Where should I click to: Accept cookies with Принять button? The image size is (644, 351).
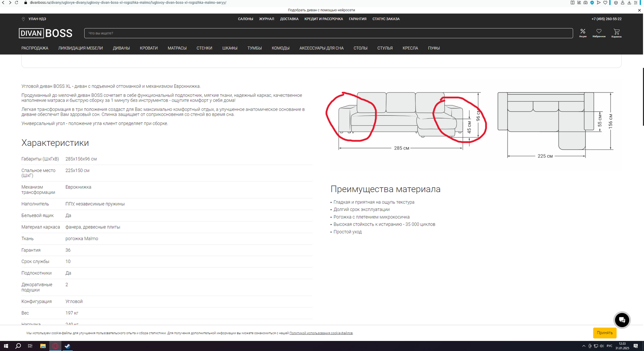coord(604,333)
